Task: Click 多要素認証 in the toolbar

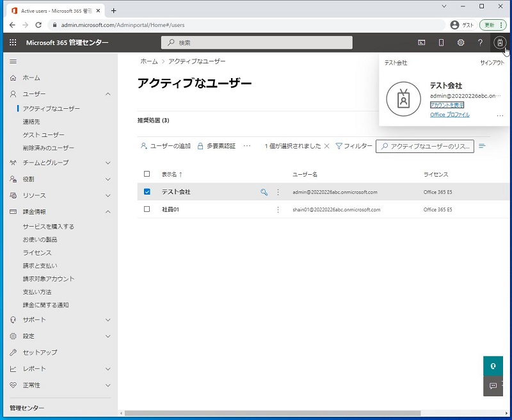Action: 216,146
